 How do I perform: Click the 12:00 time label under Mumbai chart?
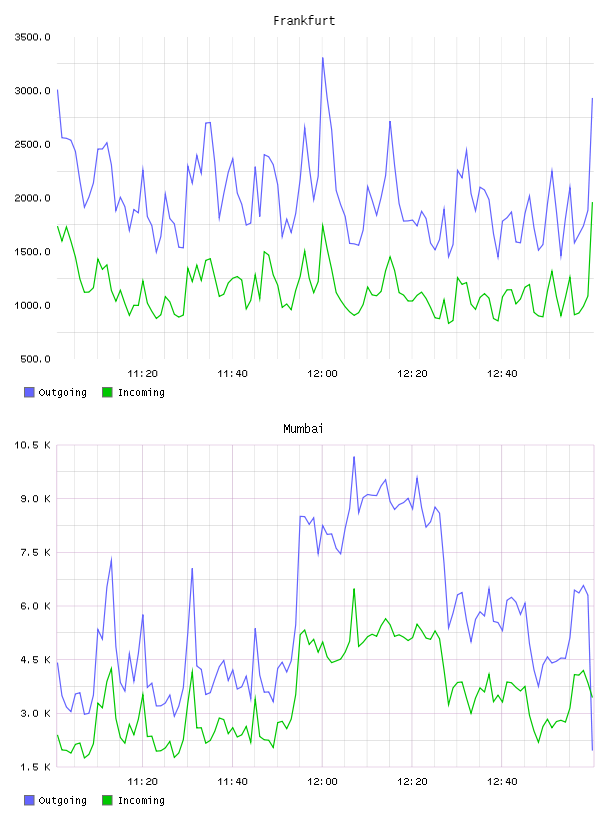point(322,782)
